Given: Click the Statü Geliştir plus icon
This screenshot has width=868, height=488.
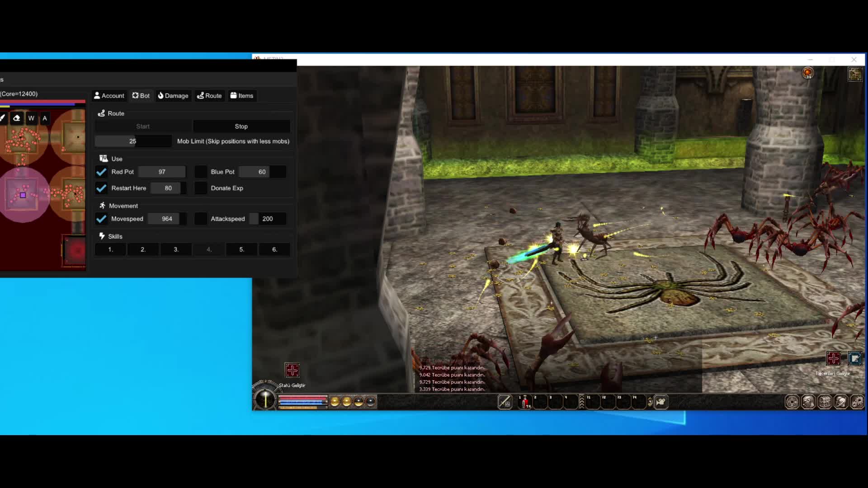Looking at the screenshot, I should pyautogui.click(x=292, y=371).
